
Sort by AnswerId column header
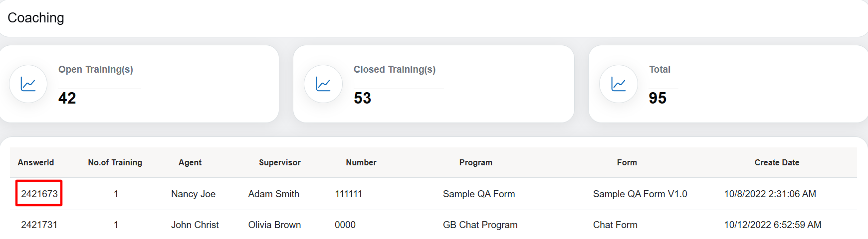[36, 162]
